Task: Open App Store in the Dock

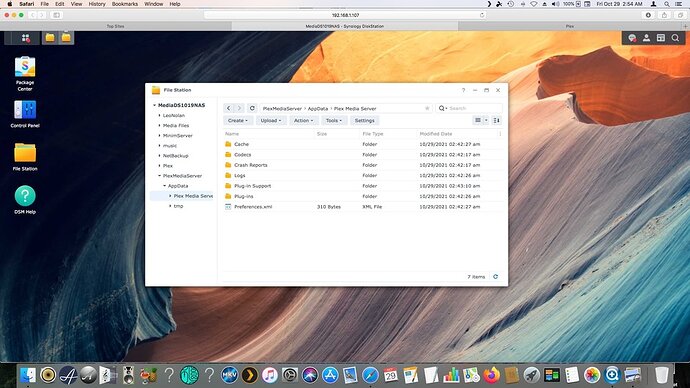Action: click(330, 375)
